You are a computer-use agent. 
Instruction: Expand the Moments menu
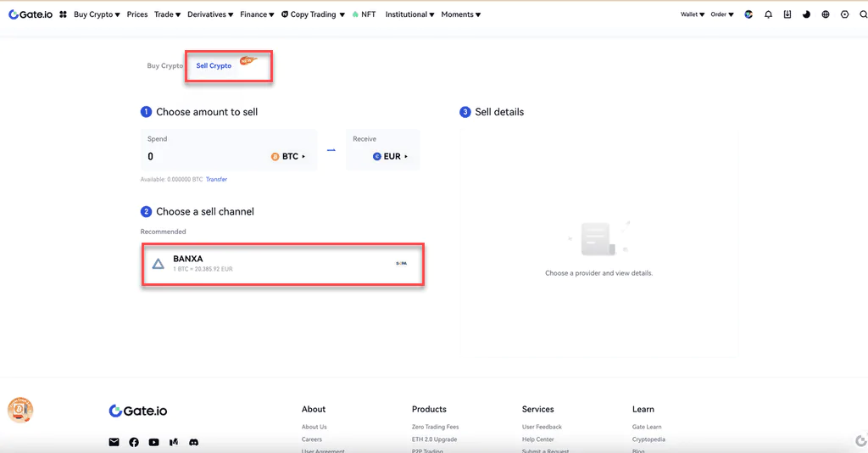click(460, 14)
